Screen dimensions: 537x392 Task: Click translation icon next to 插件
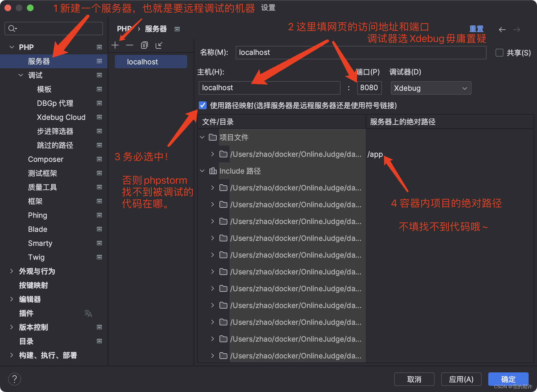pyautogui.click(x=88, y=313)
